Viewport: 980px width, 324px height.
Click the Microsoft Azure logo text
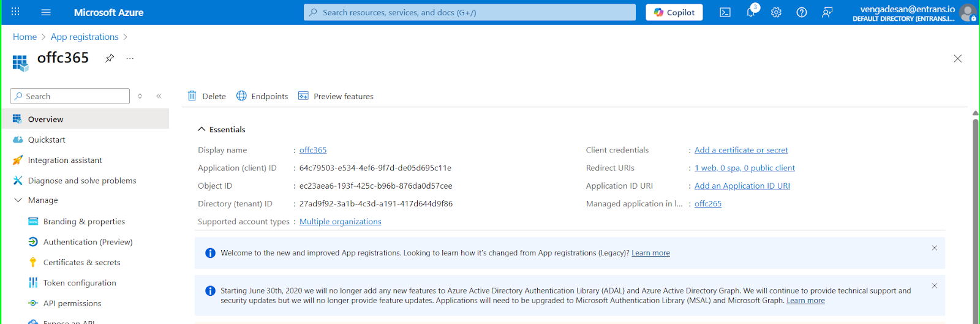108,12
